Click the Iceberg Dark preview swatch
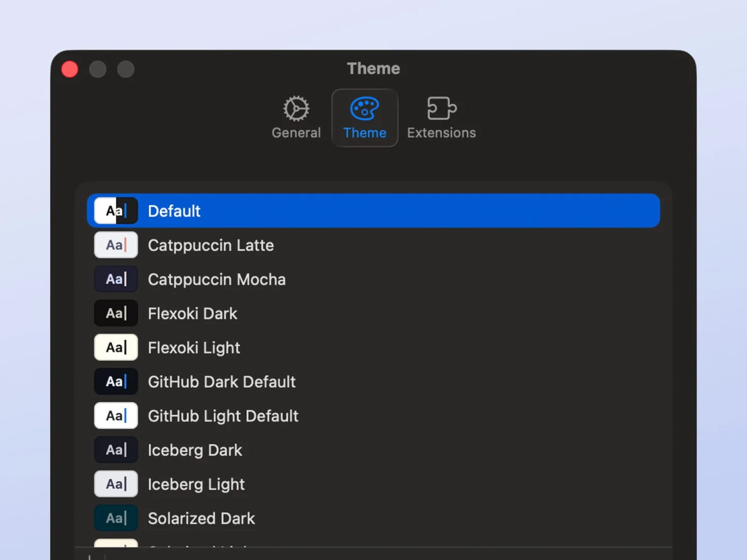The width and height of the screenshot is (747, 560). pyautogui.click(x=116, y=450)
